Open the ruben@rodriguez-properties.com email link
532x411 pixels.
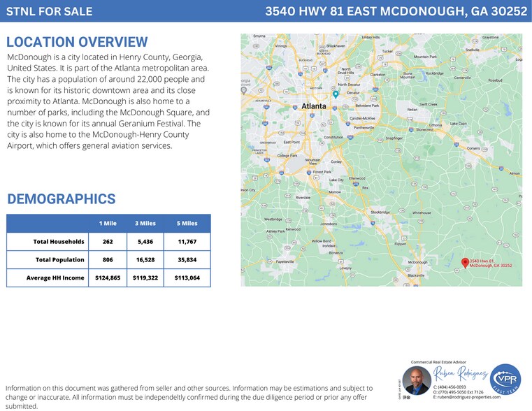467,397
